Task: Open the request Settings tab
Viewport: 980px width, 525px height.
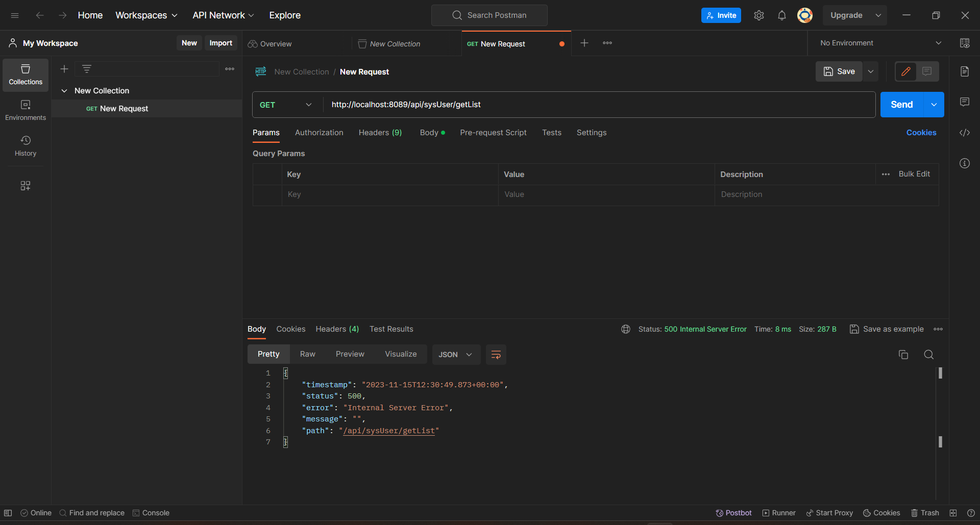Action: coord(592,133)
